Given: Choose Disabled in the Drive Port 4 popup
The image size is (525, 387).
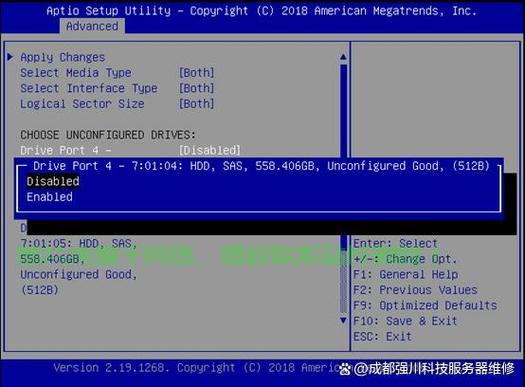Looking at the screenshot, I should (53, 181).
